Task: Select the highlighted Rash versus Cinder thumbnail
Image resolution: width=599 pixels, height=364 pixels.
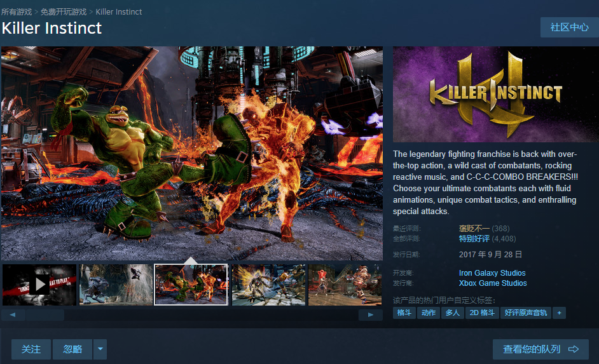Action: tap(191, 285)
